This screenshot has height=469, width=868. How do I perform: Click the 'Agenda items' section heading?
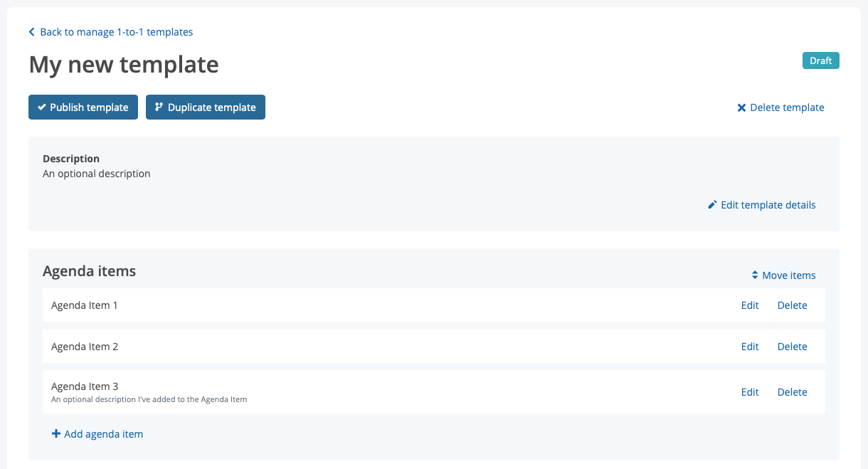click(x=90, y=271)
